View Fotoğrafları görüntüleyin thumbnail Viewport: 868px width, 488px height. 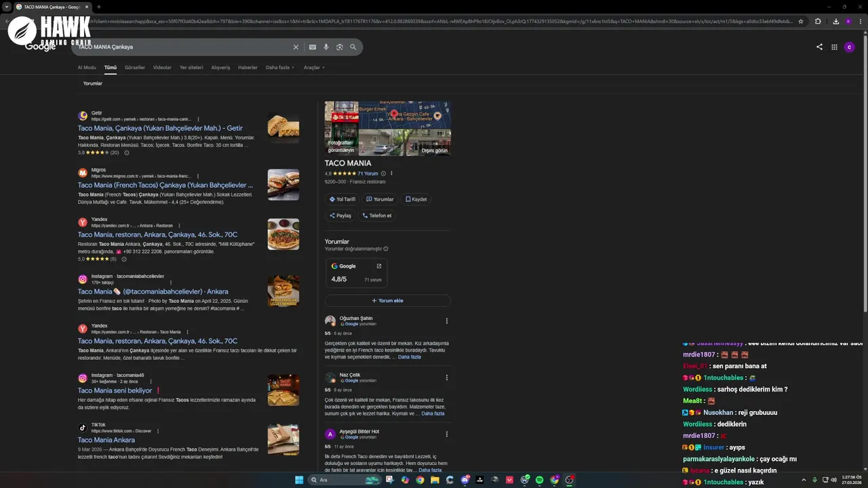tap(341, 129)
